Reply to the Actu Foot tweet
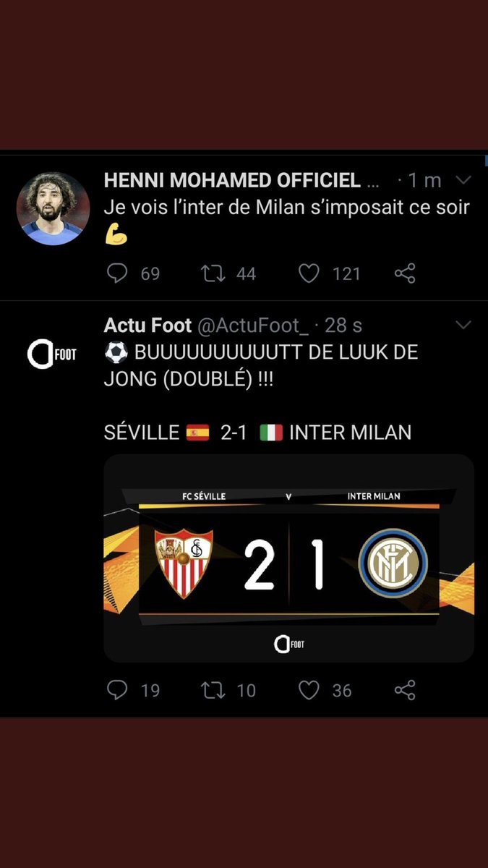Viewport: 488px width, 868px height. (x=117, y=690)
